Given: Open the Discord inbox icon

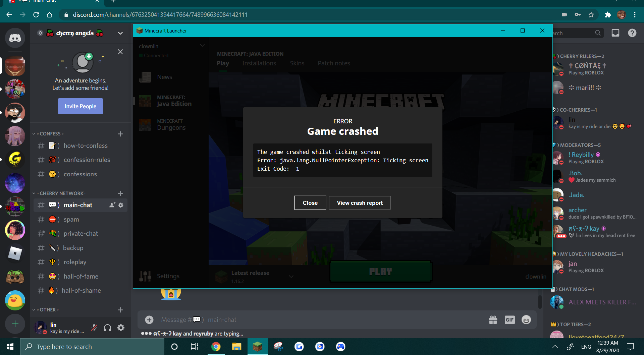Looking at the screenshot, I should pos(615,33).
